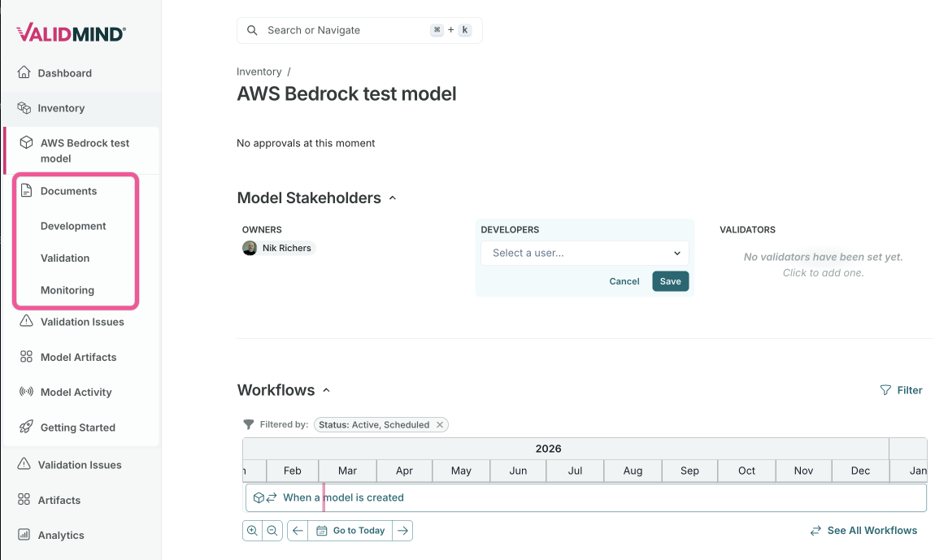Open the Select a user dropdown
The image size is (948, 560).
[585, 253]
